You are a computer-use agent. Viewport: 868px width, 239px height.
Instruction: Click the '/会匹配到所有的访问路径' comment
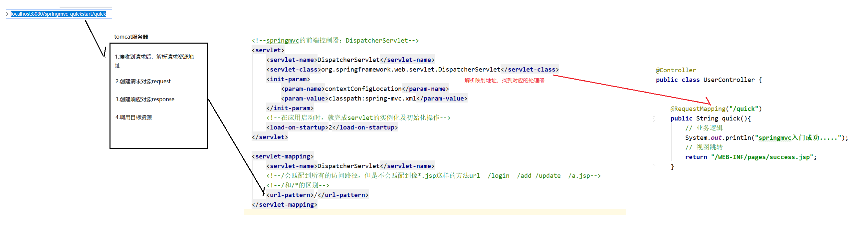click(x=433, y=176)
